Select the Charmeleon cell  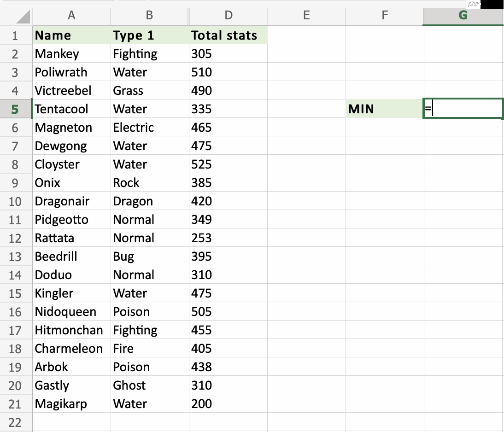(x=71, y=349)
